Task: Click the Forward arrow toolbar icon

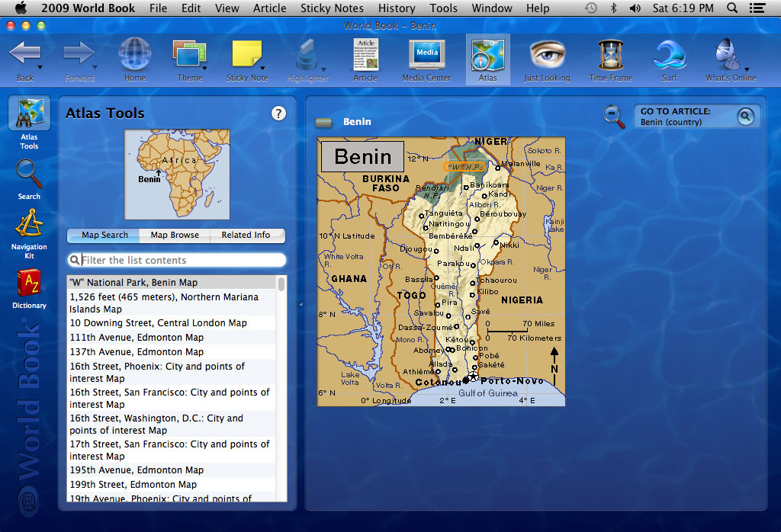Action: tap(79, 53)
